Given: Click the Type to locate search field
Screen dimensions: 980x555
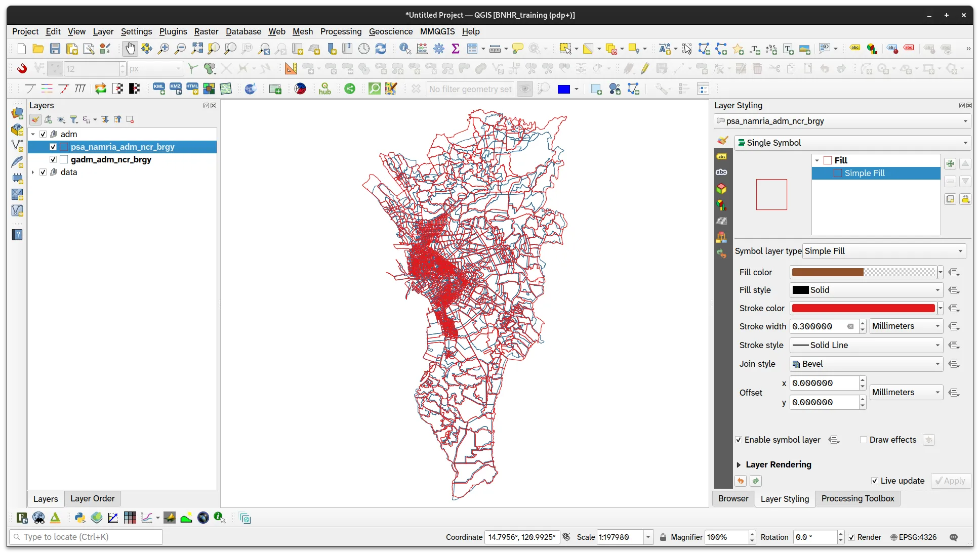Looking at the screenshot, I should pos(86,537).
